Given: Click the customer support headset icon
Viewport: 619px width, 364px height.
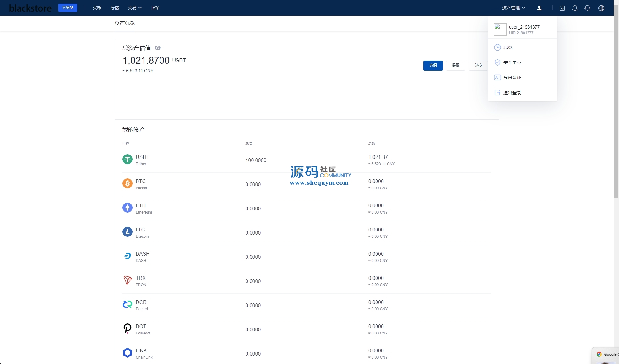Looking at the screenshot, I should coord(587,8).
